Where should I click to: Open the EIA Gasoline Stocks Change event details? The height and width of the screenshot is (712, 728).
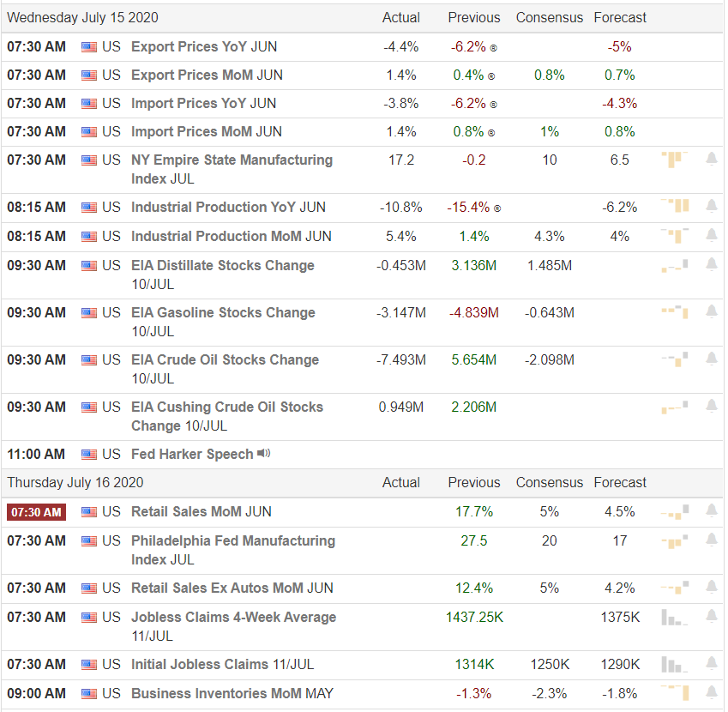click(x=223, y=312)
